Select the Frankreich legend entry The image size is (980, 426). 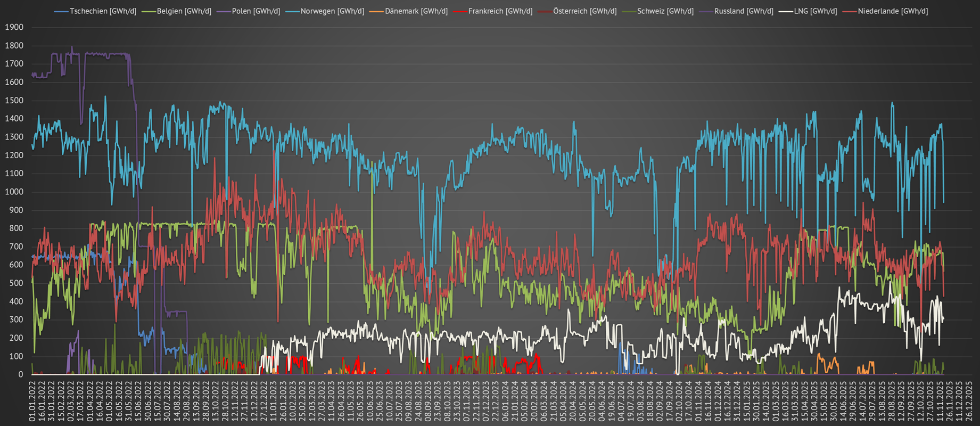500,11
